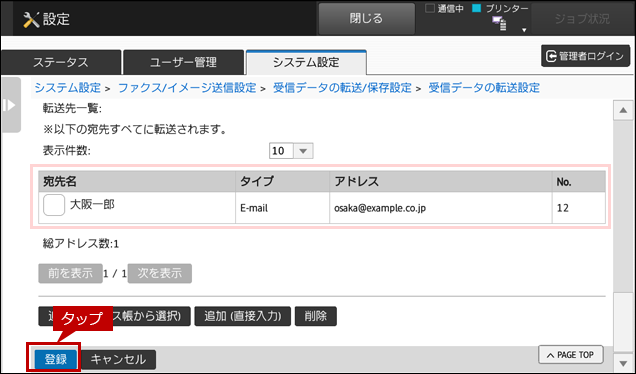Click the destination name 大阪一郎
The height and width of the screenshot is (374, 636).
92,204
